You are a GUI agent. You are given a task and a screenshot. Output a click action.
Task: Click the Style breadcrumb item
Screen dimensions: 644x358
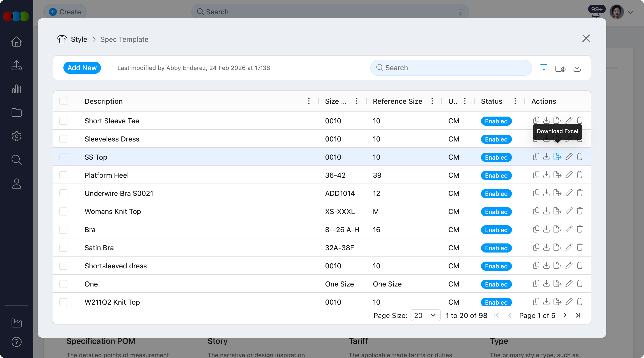79,39
